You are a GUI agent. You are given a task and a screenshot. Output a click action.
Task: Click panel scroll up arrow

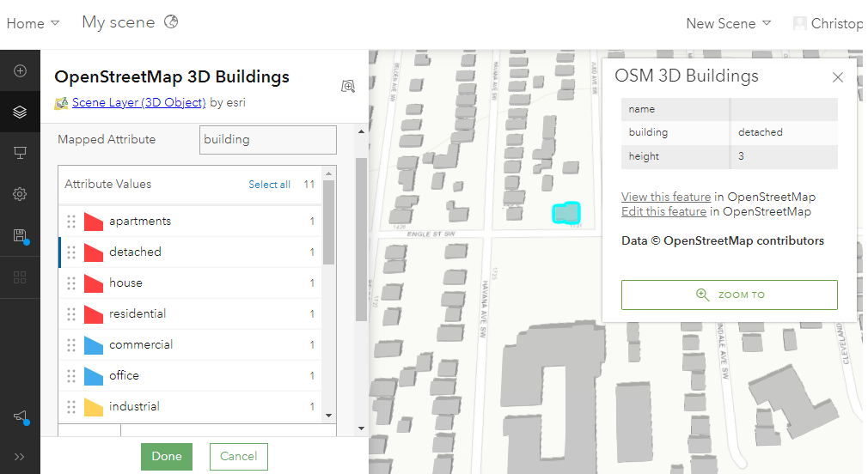tap(361, 131)
